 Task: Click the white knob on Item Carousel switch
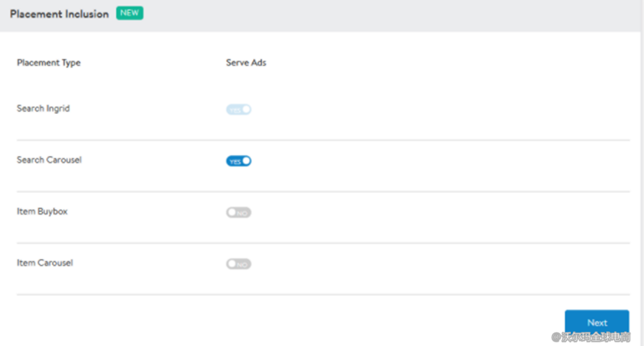pos(231,264)
